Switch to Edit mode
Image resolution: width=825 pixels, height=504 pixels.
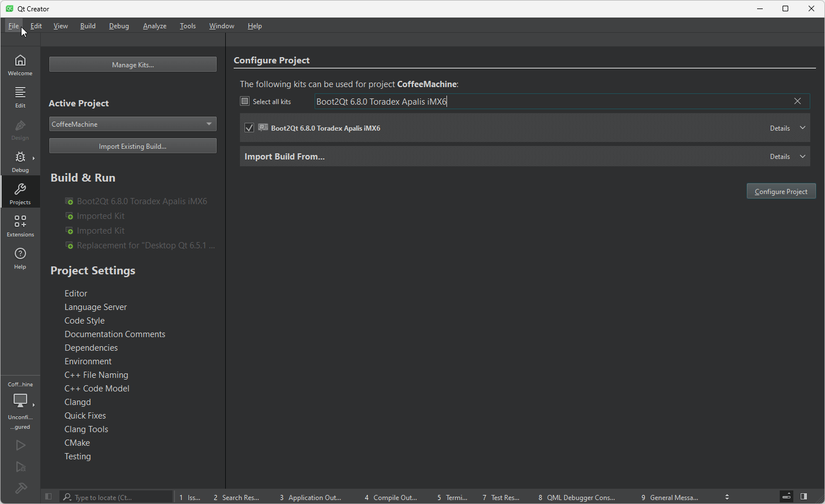(x=20, y=97)
